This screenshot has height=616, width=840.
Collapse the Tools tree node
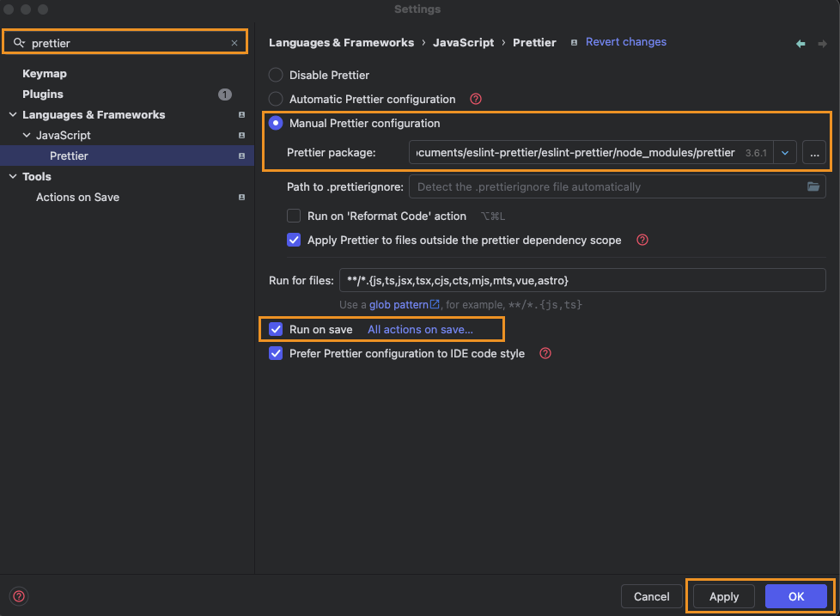(13, 176)
